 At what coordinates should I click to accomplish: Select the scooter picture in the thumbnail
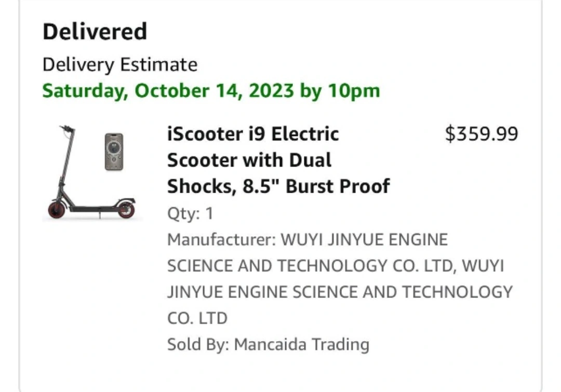pyautogui.click(x=91, y=172)
